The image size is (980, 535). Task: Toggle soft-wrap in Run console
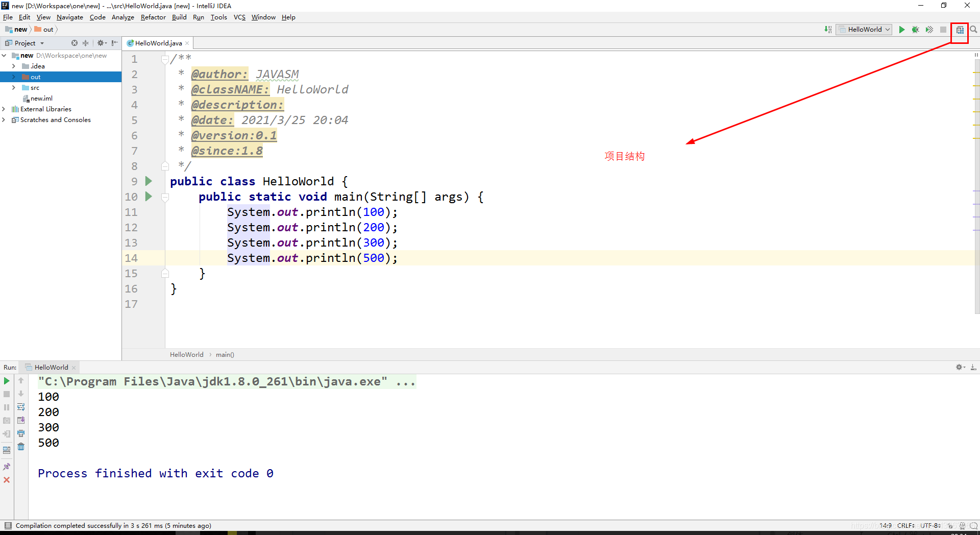pyautogui.click(x=21, y=407)
